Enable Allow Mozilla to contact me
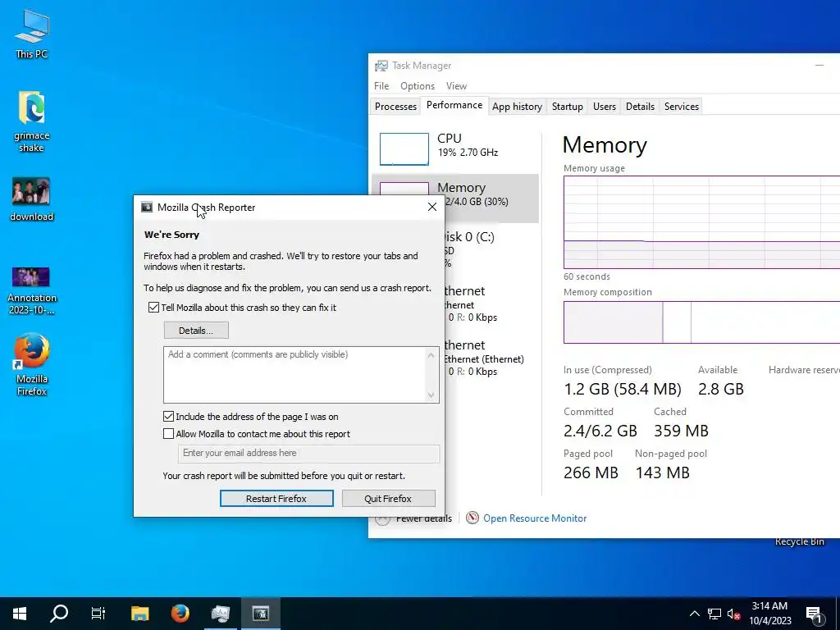 169,434
